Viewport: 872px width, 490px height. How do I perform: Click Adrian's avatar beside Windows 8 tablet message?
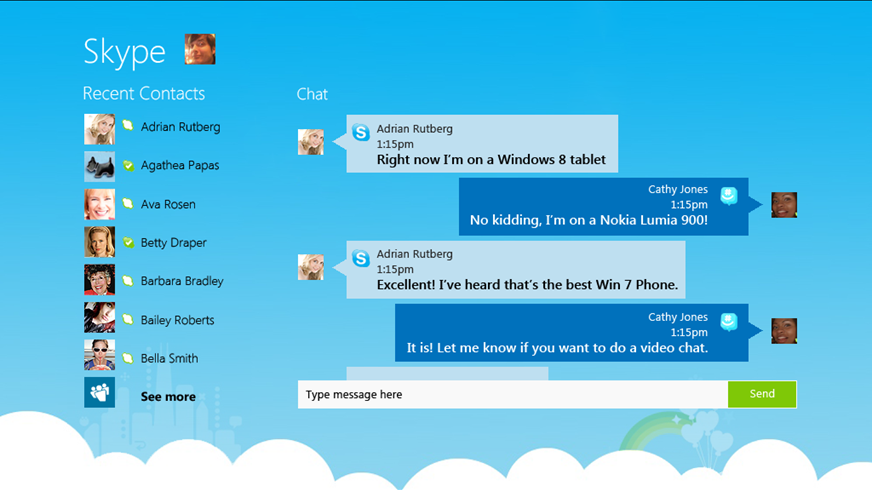click(311, 142)
